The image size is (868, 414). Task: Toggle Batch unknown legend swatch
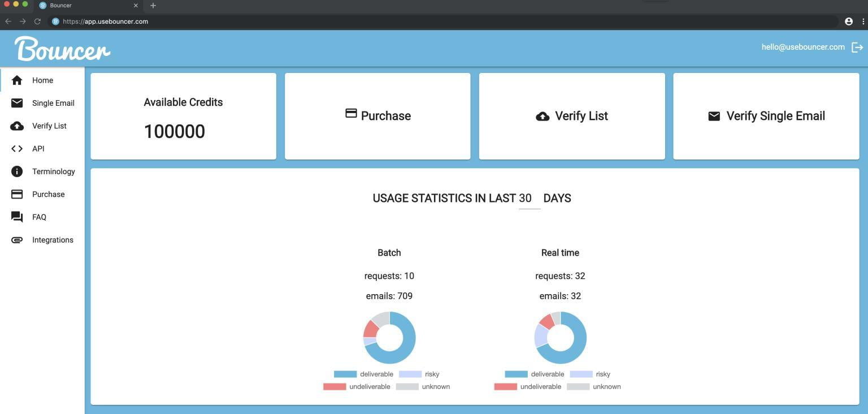(407, 387)
